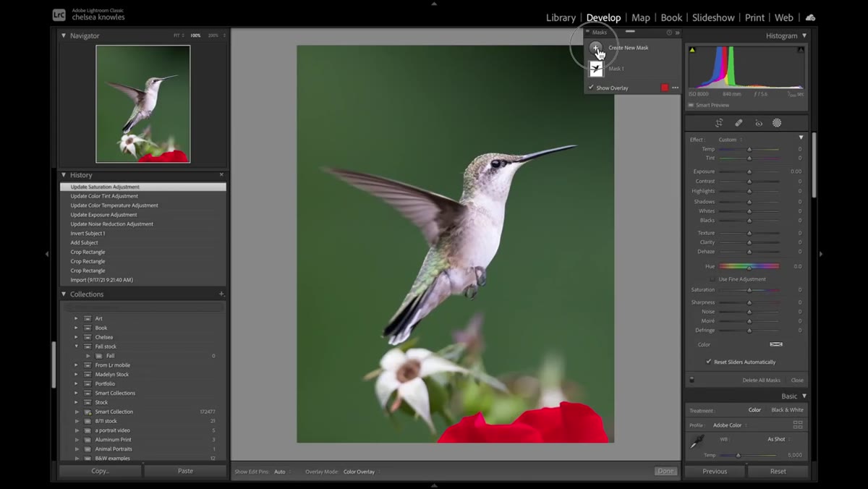Collapse the Fall stock collection set
The height and width of the screenshot is (489, 868).
76,346
